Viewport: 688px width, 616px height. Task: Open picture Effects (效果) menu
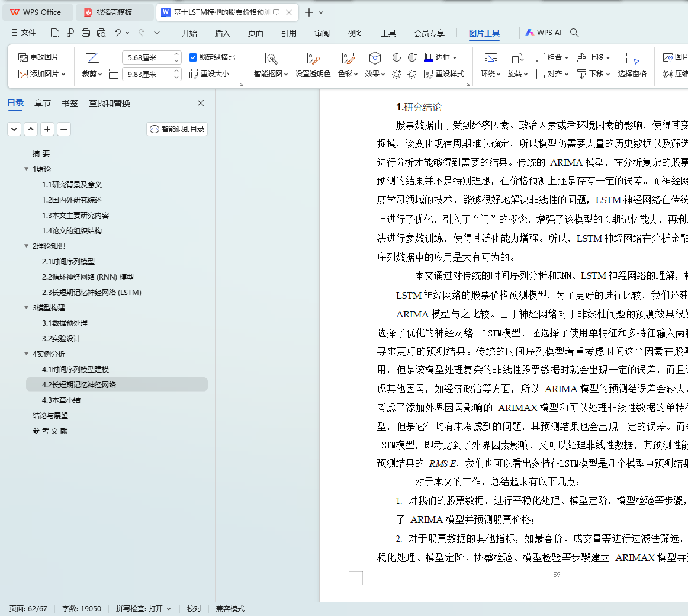click(375, 65)
